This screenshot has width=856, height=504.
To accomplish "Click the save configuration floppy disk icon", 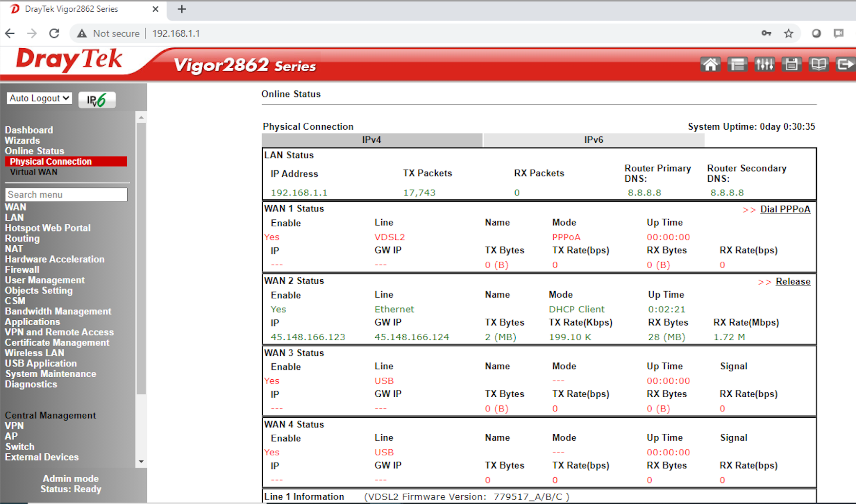I will coord(791,64).
